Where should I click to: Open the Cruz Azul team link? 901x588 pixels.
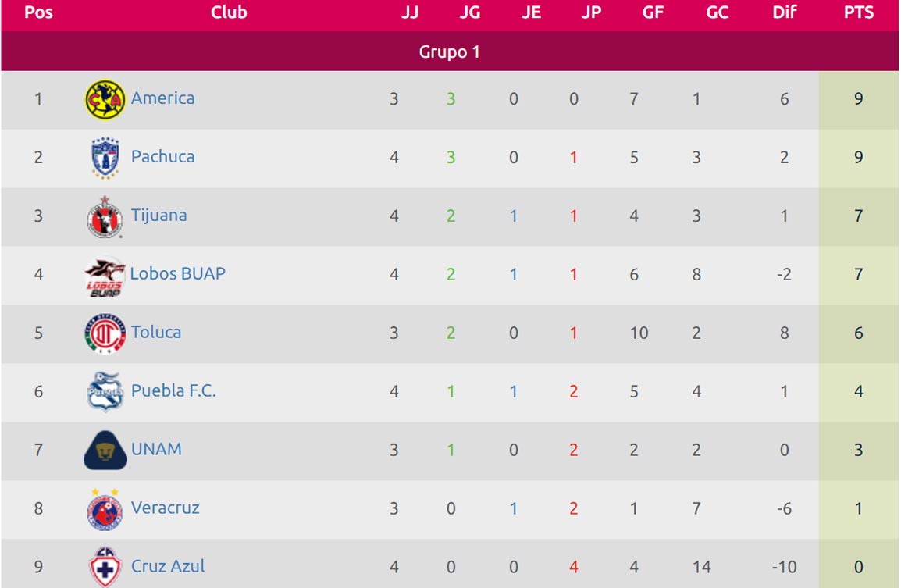click(168, 566)
